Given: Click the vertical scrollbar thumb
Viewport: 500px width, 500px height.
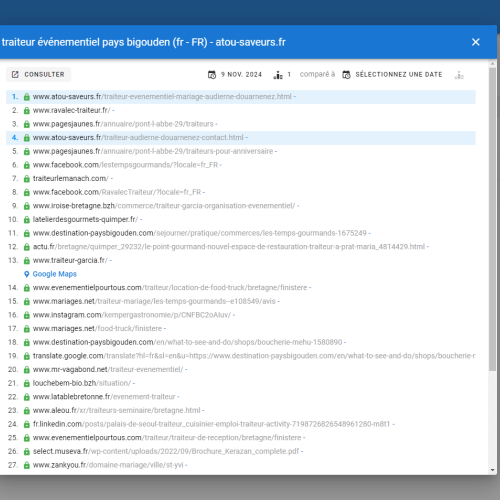Looking at the screenshot, I should [492, 219].
